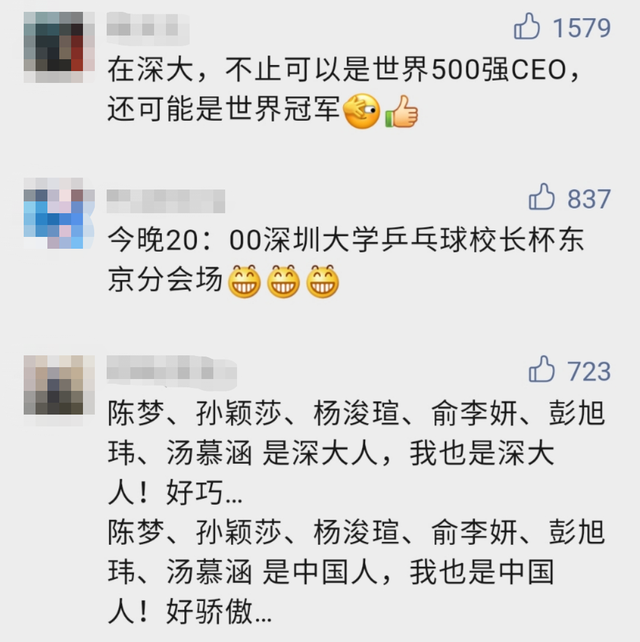Screen dimensions: 640x642
Task: Open blurred username of second commenter
Action: [166, 201]
